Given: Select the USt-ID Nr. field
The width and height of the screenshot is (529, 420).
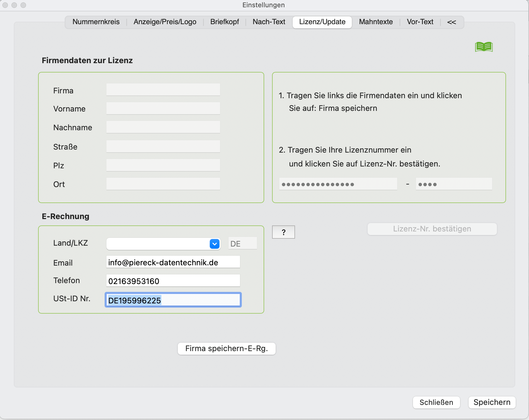Looking at the screenshot, I should (x=173, y=300).
